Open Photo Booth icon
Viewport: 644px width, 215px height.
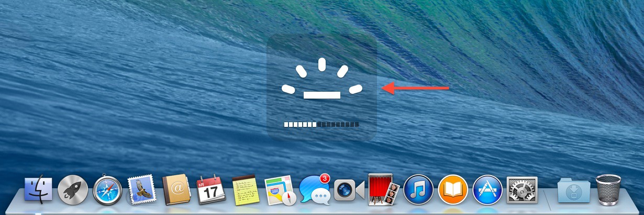tap(384, 189)
